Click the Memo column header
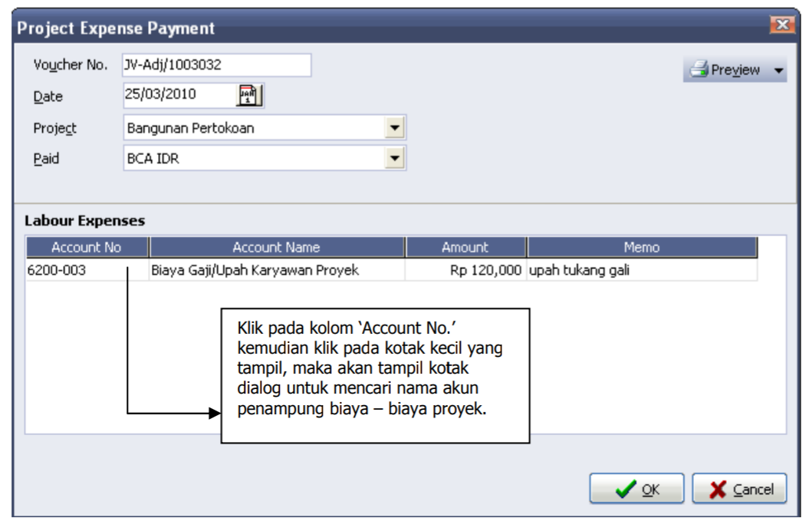This screenshot has height=531, width=812. (641, 247)
